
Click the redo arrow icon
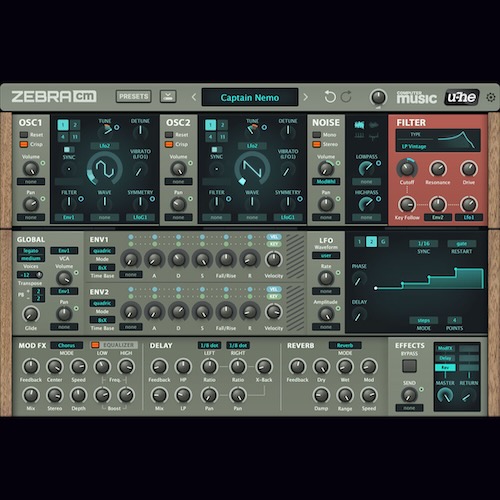(x=346, y=97)
